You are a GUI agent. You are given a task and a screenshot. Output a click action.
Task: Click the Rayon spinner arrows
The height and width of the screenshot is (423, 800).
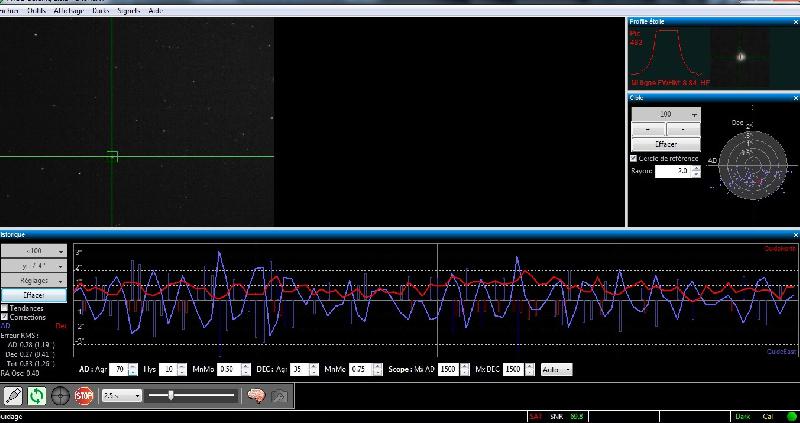[696, 171]
